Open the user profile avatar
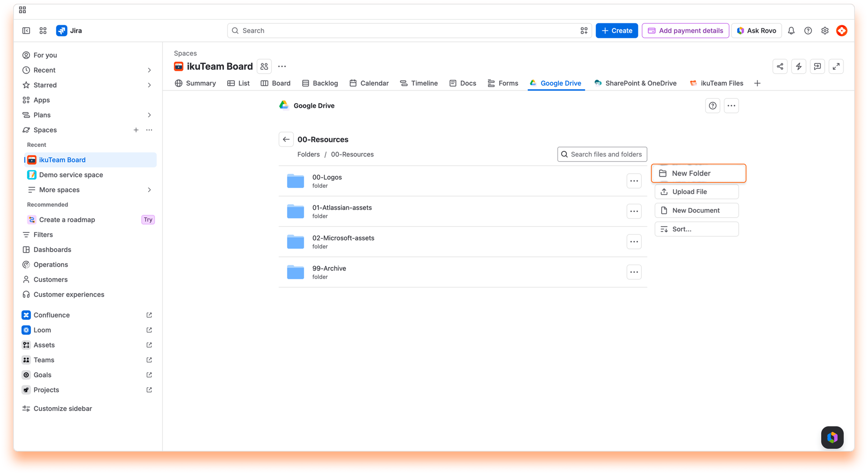 pyautogui.click(x=842, y=30)
